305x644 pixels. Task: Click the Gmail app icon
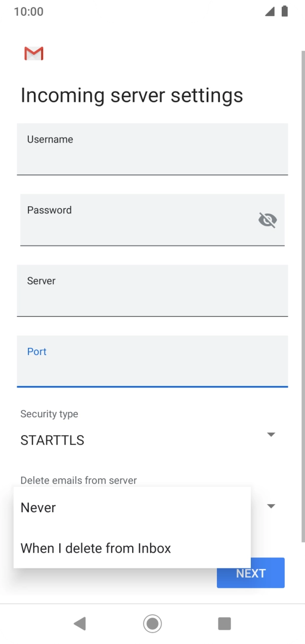[x=33, y=53]
